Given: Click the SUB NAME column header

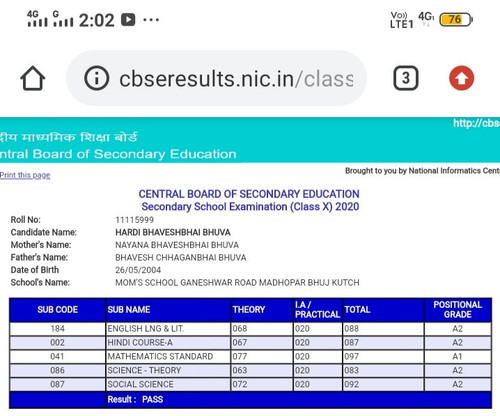Looking at the screenshot, I should pyautogui.click(x=168, y=310).
